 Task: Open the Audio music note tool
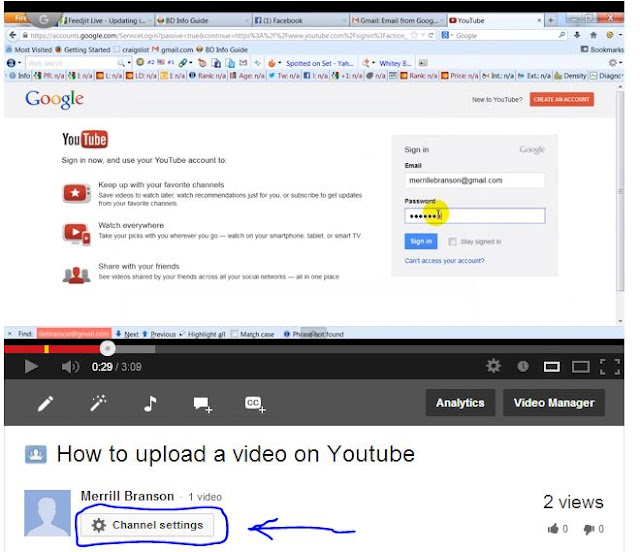pyautogui.click(x=150, y=403)
